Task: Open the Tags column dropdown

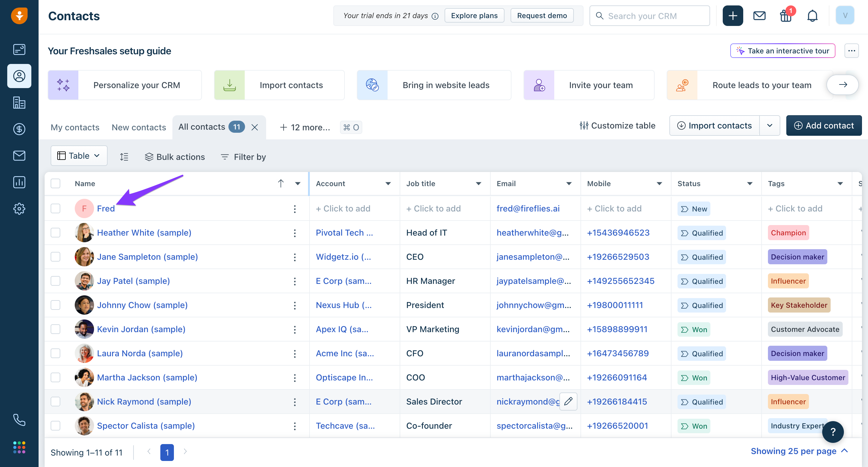Action: click(840, 183)
